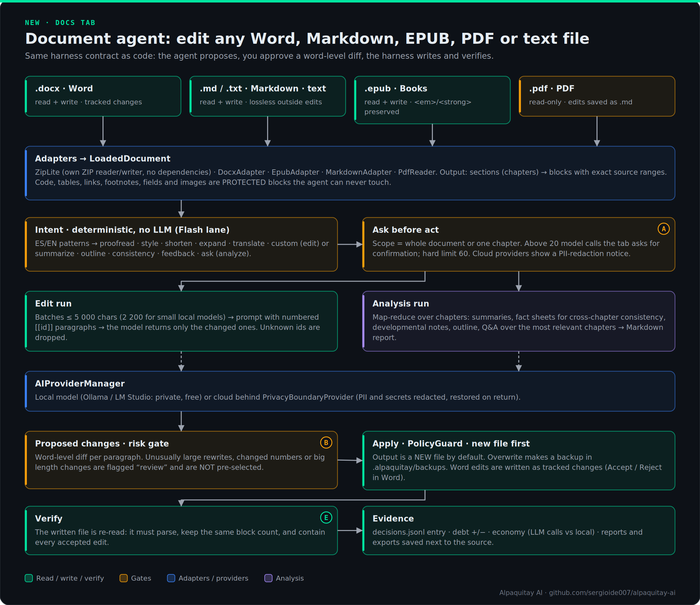
Task: Click the green Read / write / verify legend swatch
Action: click(29, 578)
